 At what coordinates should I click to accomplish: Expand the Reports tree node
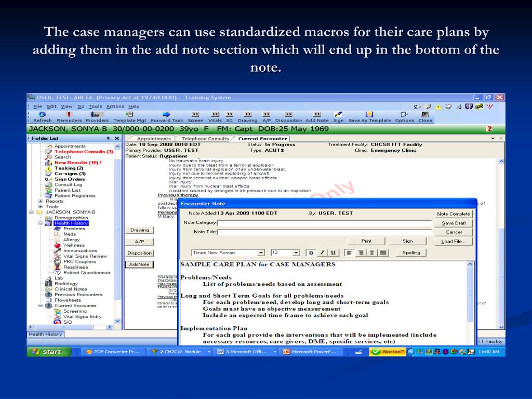40,201
